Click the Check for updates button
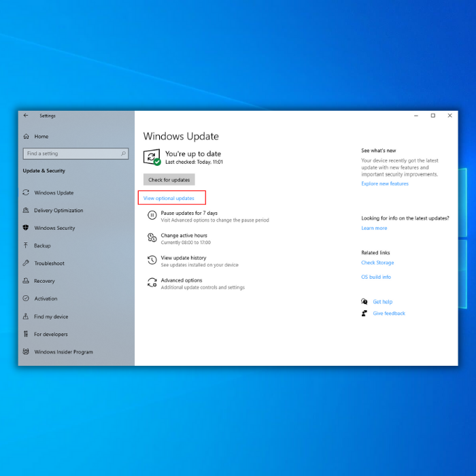 point(169,180)
